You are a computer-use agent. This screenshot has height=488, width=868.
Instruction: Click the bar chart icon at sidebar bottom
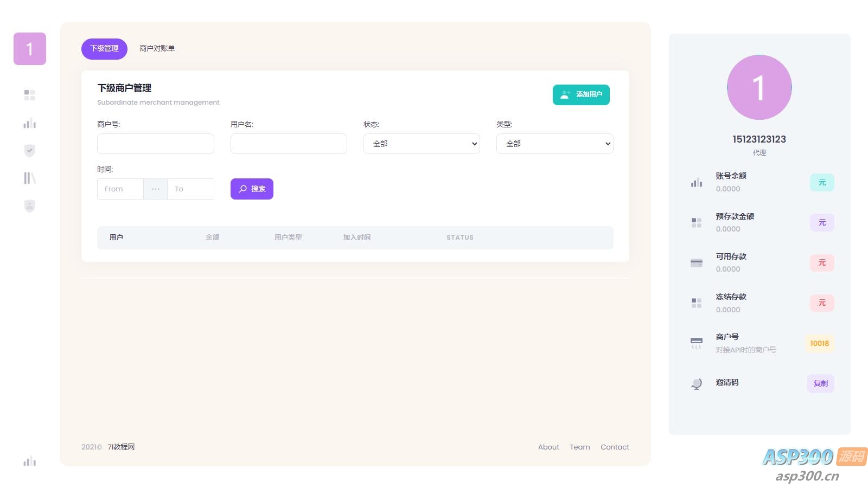(x=29, y=461)
